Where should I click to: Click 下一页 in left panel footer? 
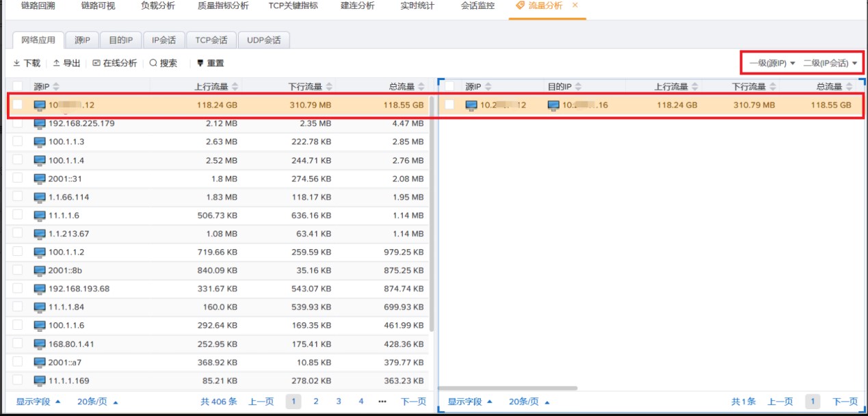pyautogui.click(x=413, y=402)
